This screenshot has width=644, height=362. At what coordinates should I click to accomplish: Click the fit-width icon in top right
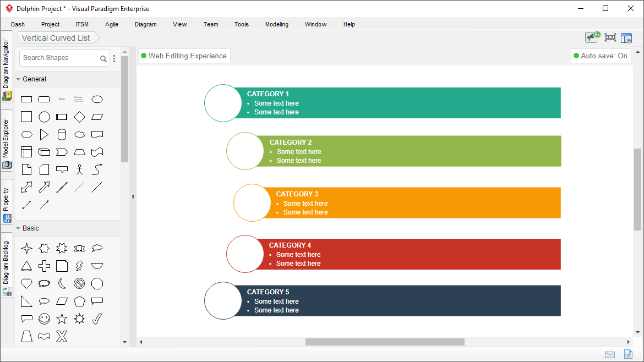click(610, 38)
